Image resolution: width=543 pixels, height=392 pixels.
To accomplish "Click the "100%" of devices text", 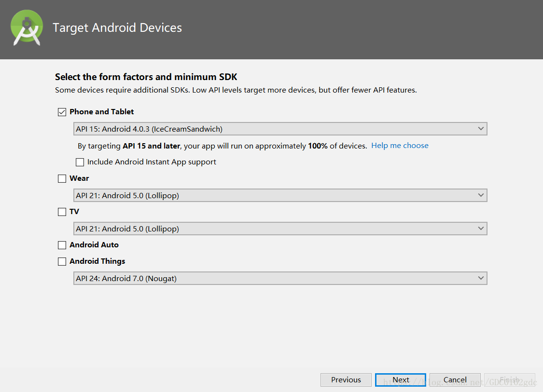I will [x=318, y=146].
